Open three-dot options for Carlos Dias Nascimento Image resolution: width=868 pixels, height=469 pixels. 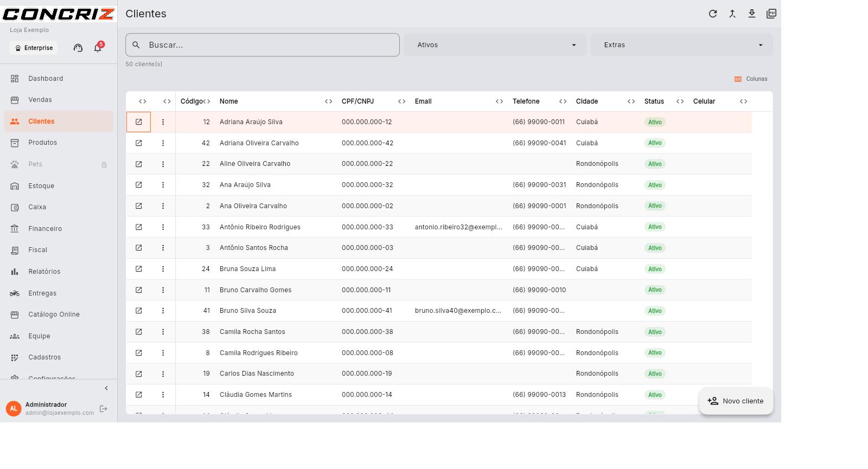click(163, 374)
